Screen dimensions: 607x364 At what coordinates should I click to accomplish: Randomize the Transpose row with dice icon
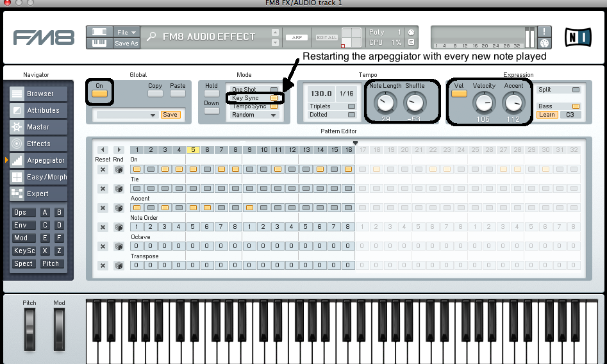click(119, 266)
